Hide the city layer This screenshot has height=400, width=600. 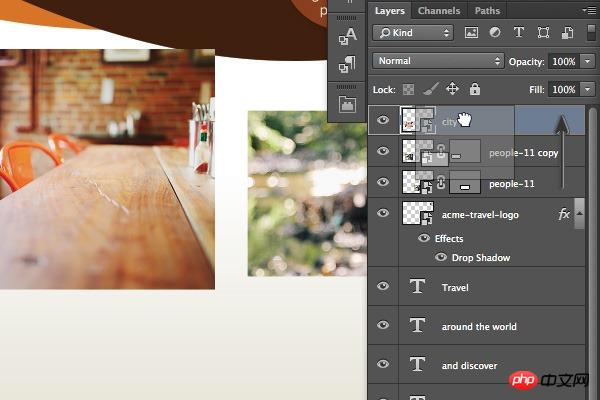click(x=383, y=120)
